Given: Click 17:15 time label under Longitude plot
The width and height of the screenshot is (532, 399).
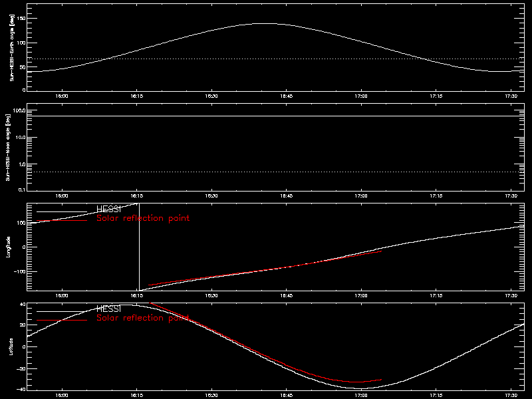Looking at the screenshot, I should tap(436, 296).
